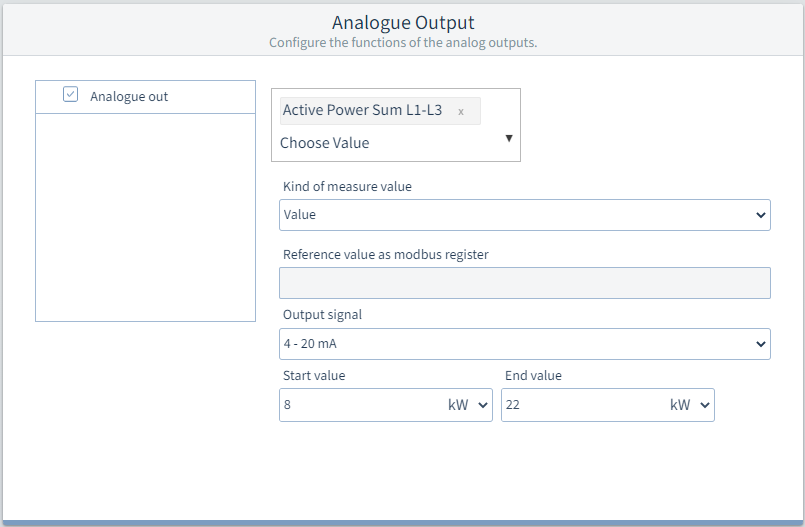This screenshot has height=527, width=805.
Task: Click the Active Power Sum L1-L3 chip
Action: pyautogui.click(x=380, y=111)
